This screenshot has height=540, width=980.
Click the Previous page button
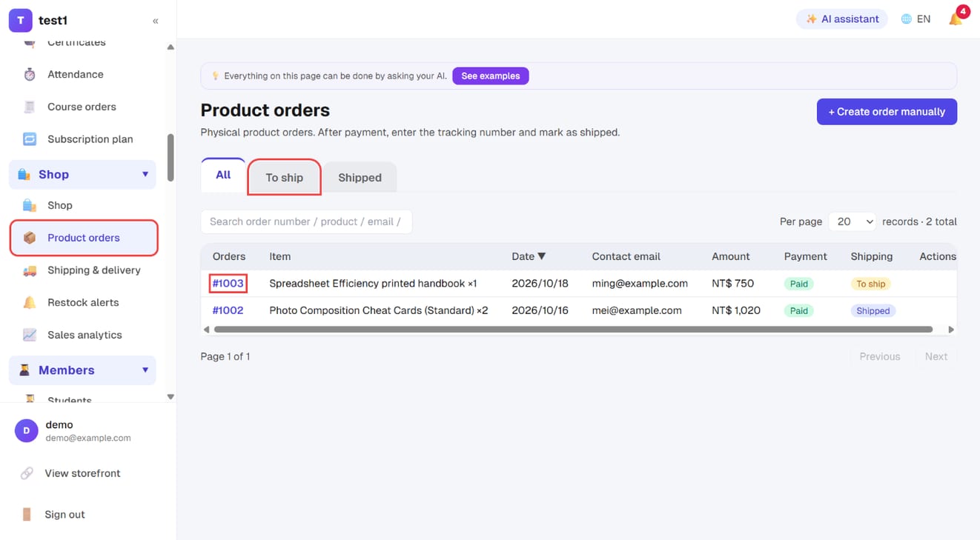(879, 356)
